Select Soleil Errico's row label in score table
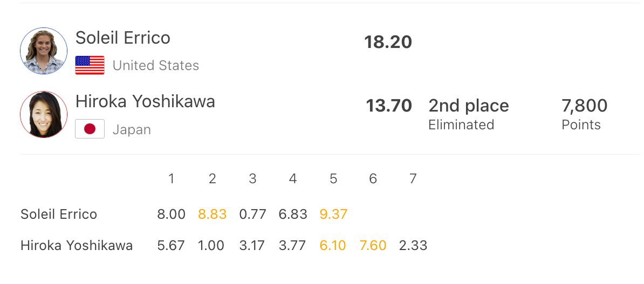Screen dimensions: 644x284 point(59,214)
